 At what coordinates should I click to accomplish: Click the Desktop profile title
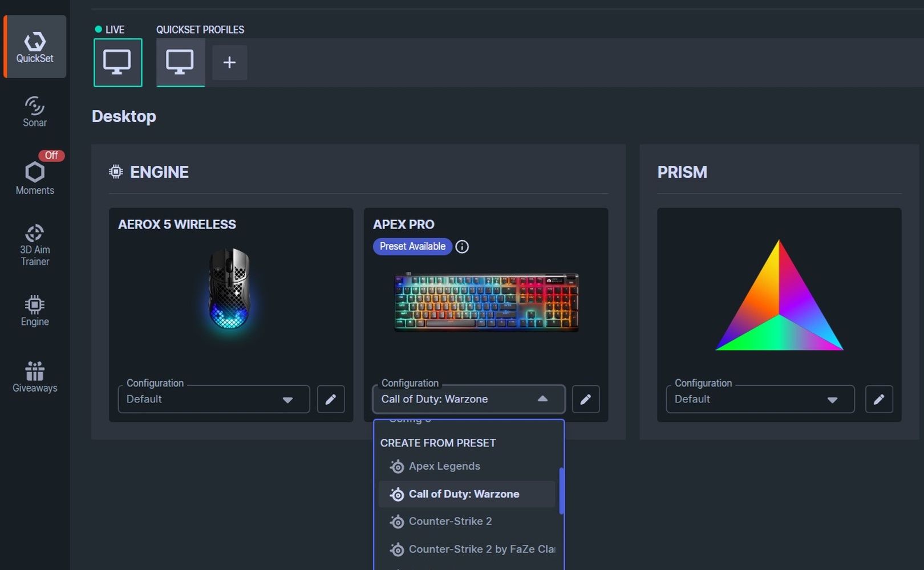tap(124, 116)
